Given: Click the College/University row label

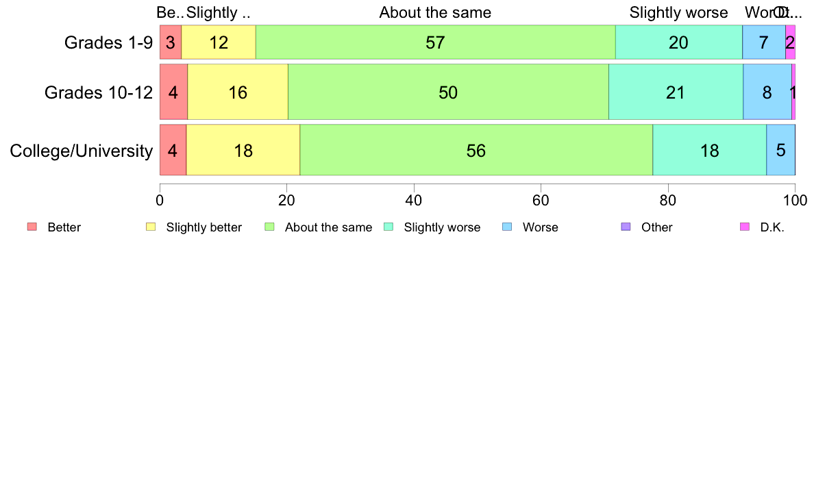Looking at the screenshot, I should pos(82,151).
